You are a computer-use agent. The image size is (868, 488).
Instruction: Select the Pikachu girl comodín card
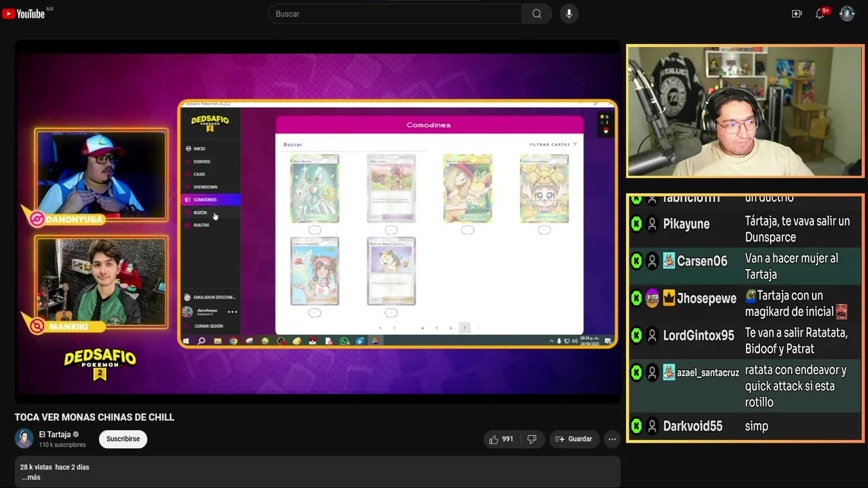(545, 188)
